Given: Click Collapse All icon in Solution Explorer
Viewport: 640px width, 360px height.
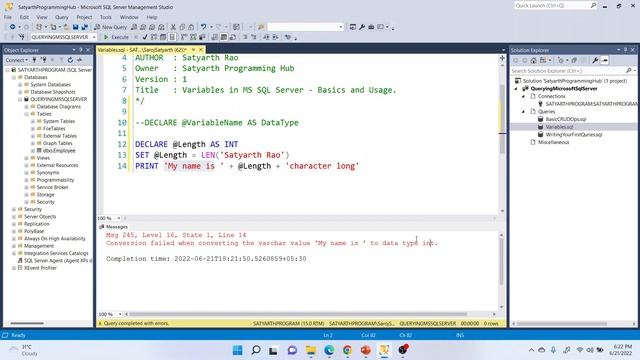Looking at the screenshot, I should tap(574, 60).
